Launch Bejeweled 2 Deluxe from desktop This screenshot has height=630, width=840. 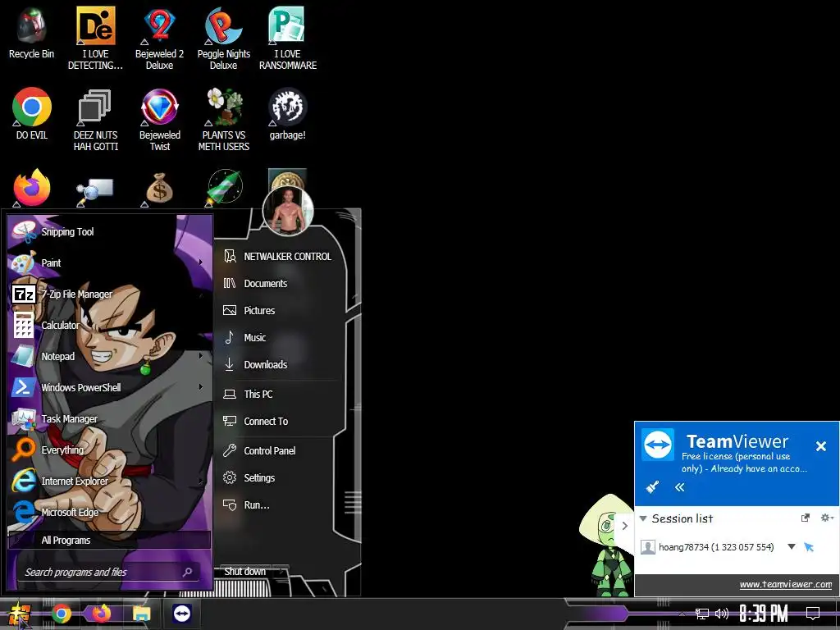tap(160, 38)
